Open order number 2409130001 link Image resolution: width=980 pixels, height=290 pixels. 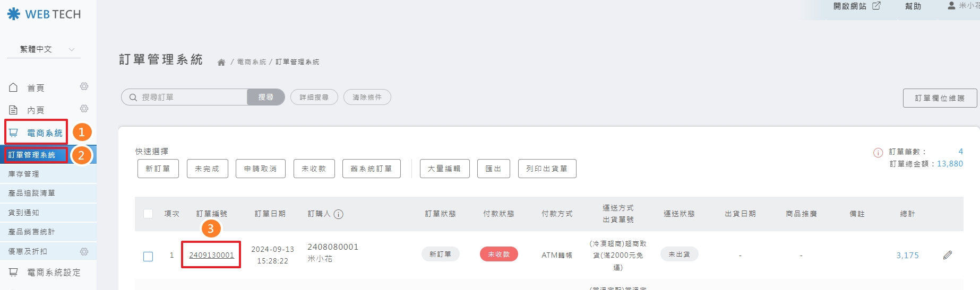[x=211, y=255]
